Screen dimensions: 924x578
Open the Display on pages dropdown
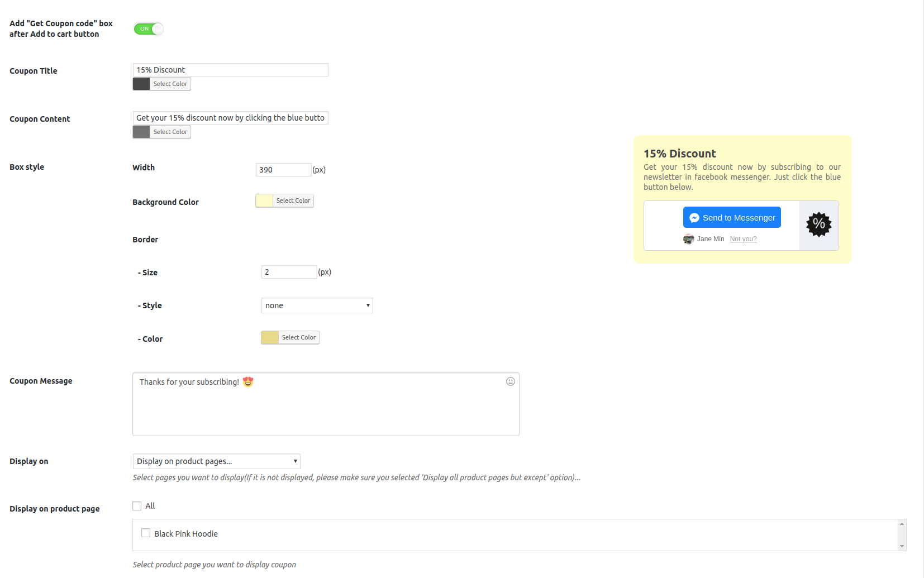click(x=216, y=461)
